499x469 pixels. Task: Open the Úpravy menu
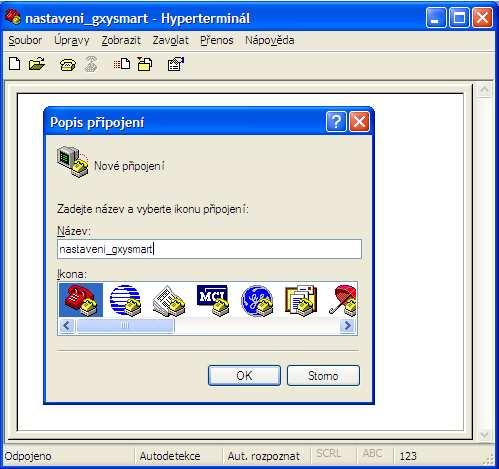point(72,40)
